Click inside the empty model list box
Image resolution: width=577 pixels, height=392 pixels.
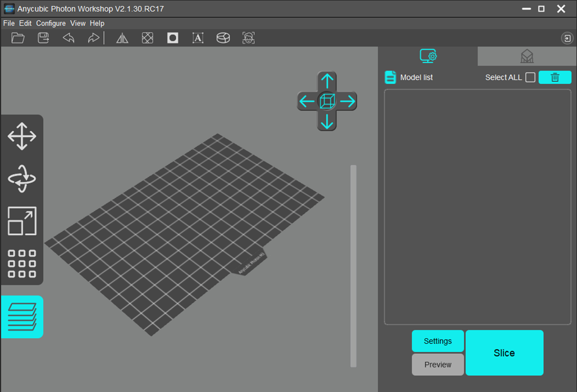478,207
